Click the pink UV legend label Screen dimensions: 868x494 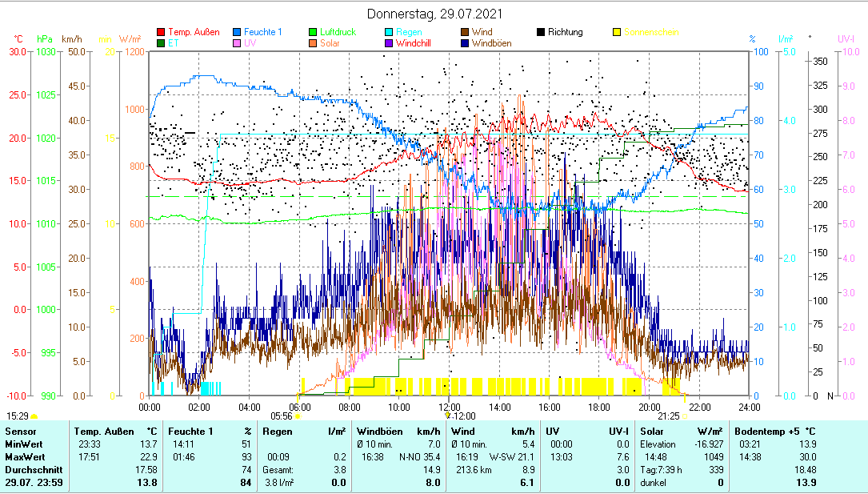tap(250, 43)
